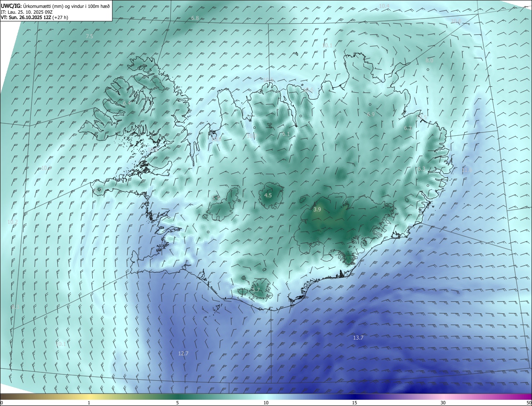Click the title 'UWC/IG: Úrkomumætti (mm)' header line

[55, 6]
